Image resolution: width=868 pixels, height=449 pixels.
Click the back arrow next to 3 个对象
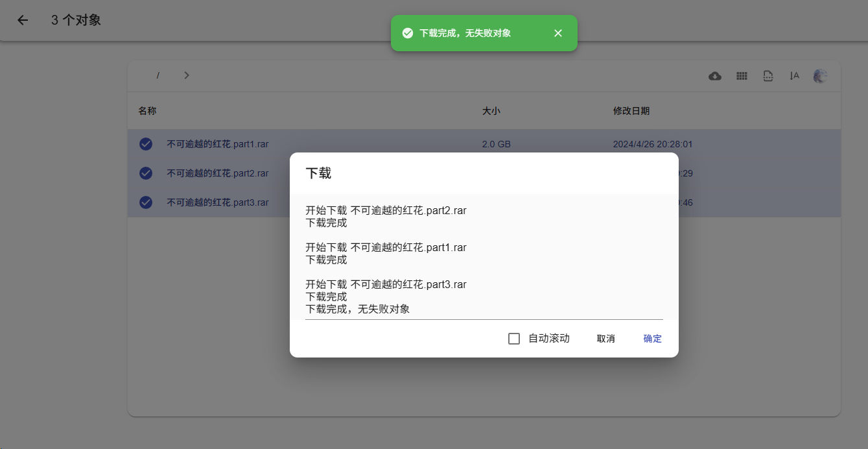tap(22, 20)
